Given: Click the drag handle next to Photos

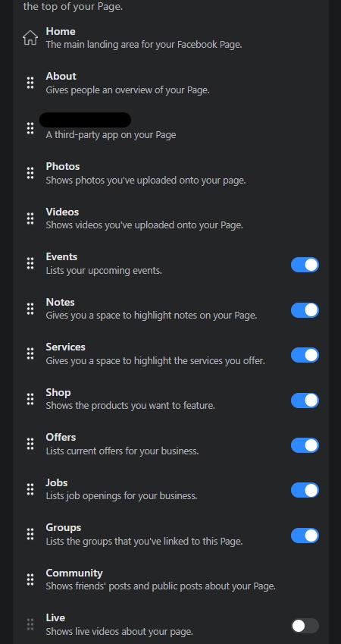Looking at the screenshot, I should click(x=30, y=173).
